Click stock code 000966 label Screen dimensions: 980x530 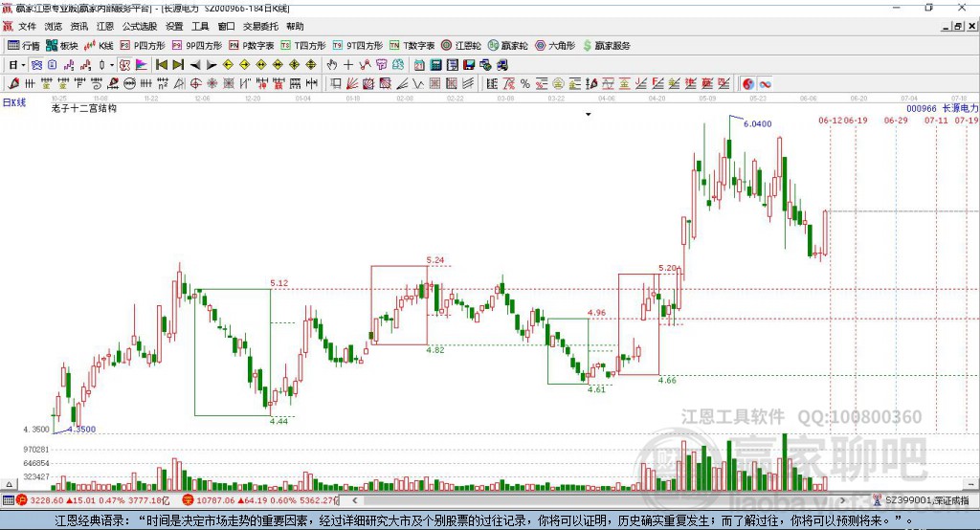click(922, 108)
